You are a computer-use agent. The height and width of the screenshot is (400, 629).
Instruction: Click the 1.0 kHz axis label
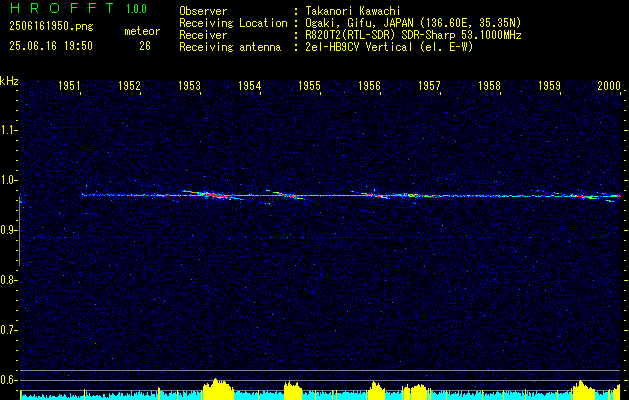click(x=8, y=180)
